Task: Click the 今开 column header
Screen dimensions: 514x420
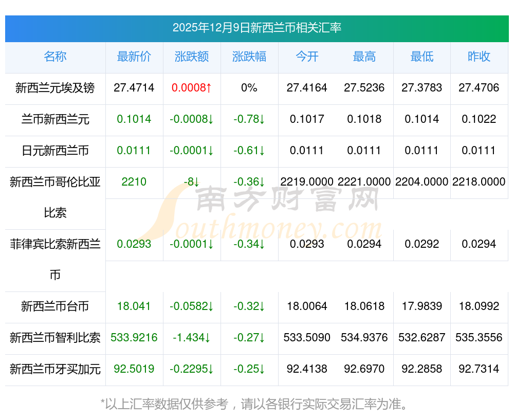Action: [x=307, y=57]
